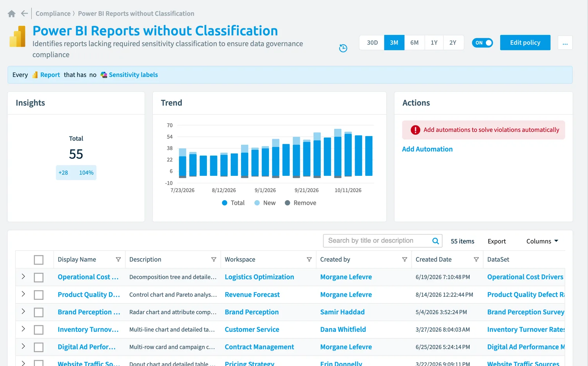This screenshot has height=366, width=588.
Task: Click the 8/14/2026 12:22:44 PM date cell
Action: coord(444,295)
